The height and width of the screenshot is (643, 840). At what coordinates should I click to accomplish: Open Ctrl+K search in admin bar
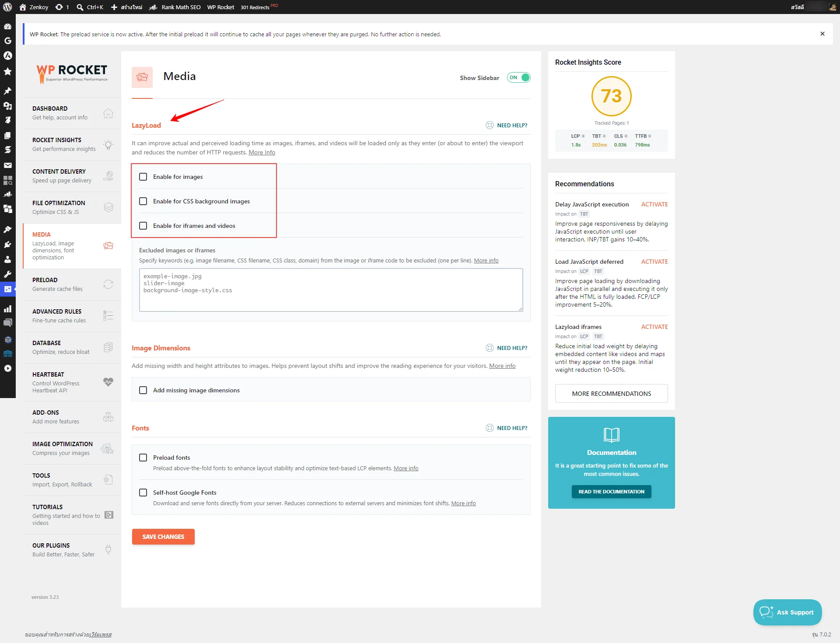pos(90,7)
